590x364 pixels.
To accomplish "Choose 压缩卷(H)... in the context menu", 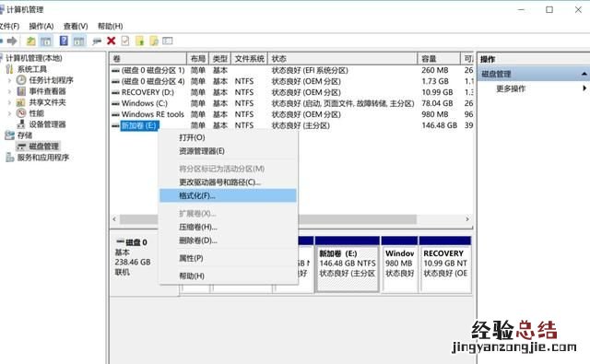I will coord(228,227).
